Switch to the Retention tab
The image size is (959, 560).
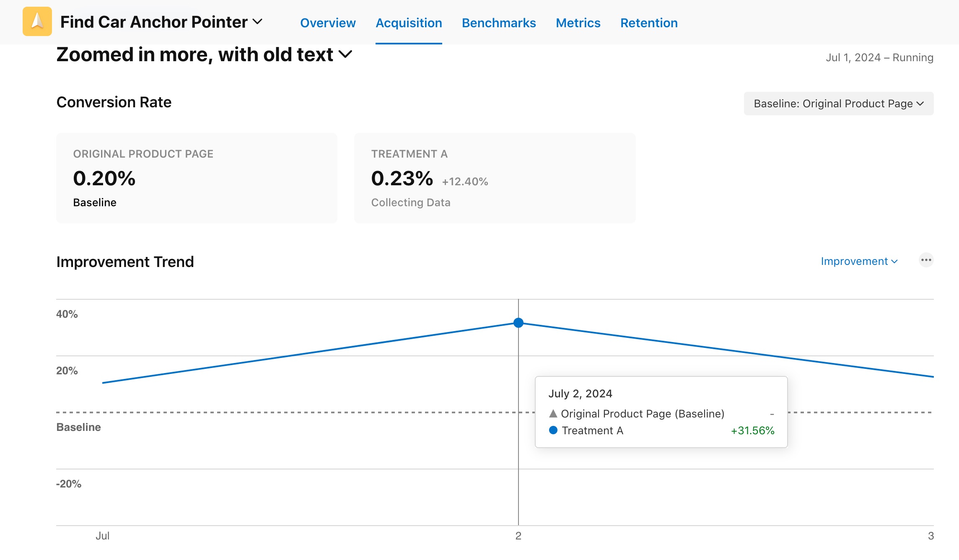pyautogui.click(x=649, y=23)
